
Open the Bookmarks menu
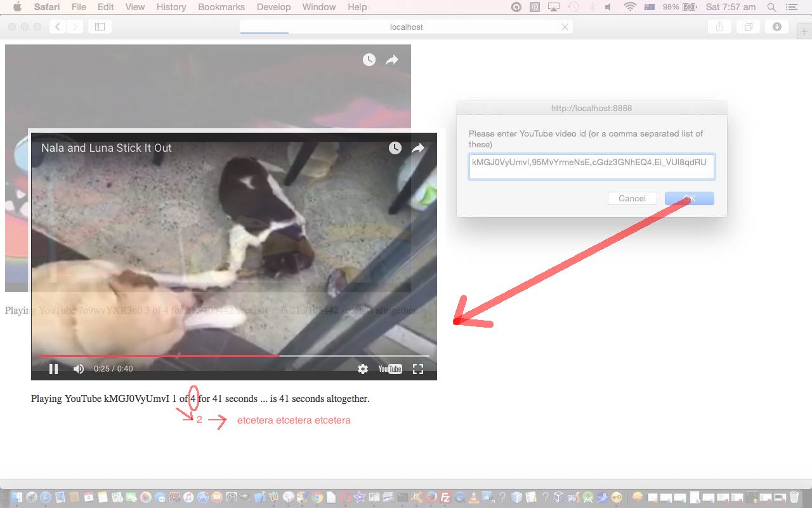tap(221, 7)
